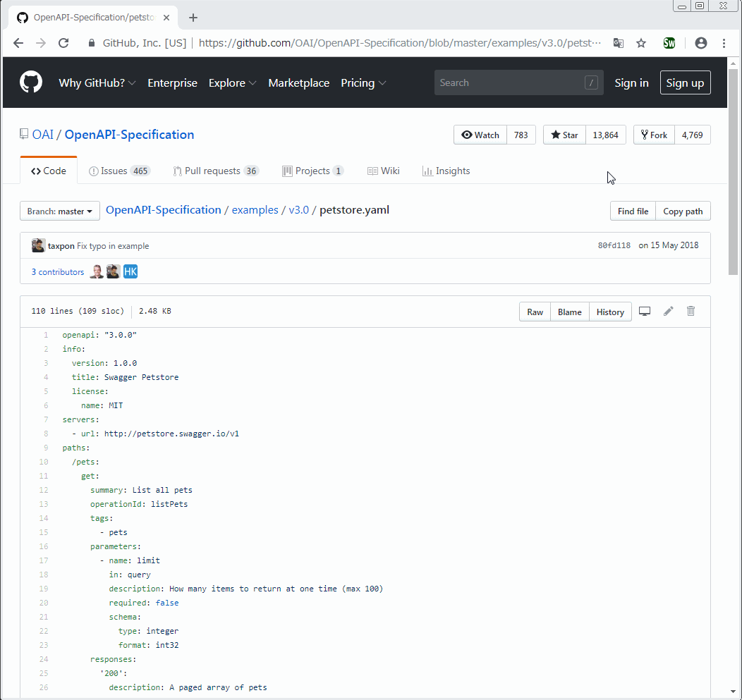Click Find file button
The image size is (742, 700).
tap(633, 211)
